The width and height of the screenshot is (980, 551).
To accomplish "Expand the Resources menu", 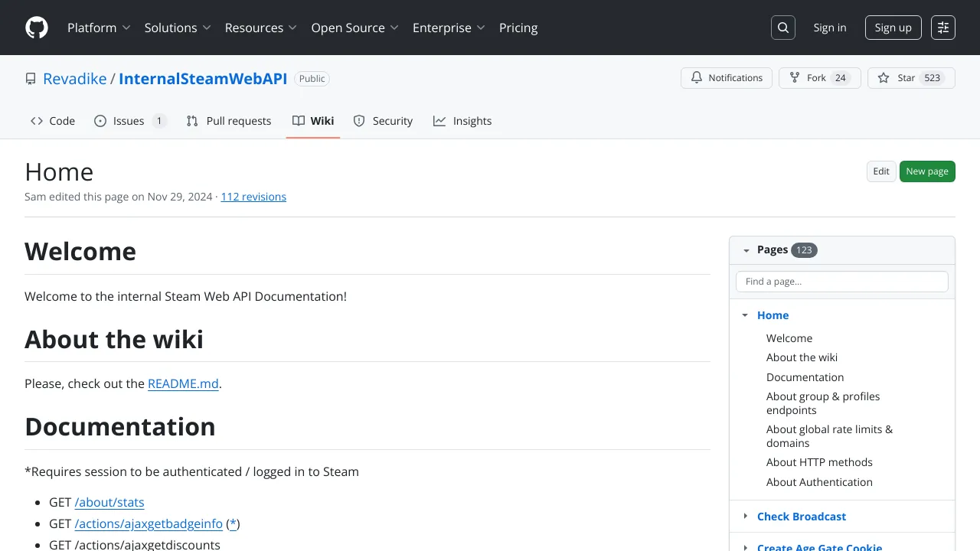I will pos(261,28).
